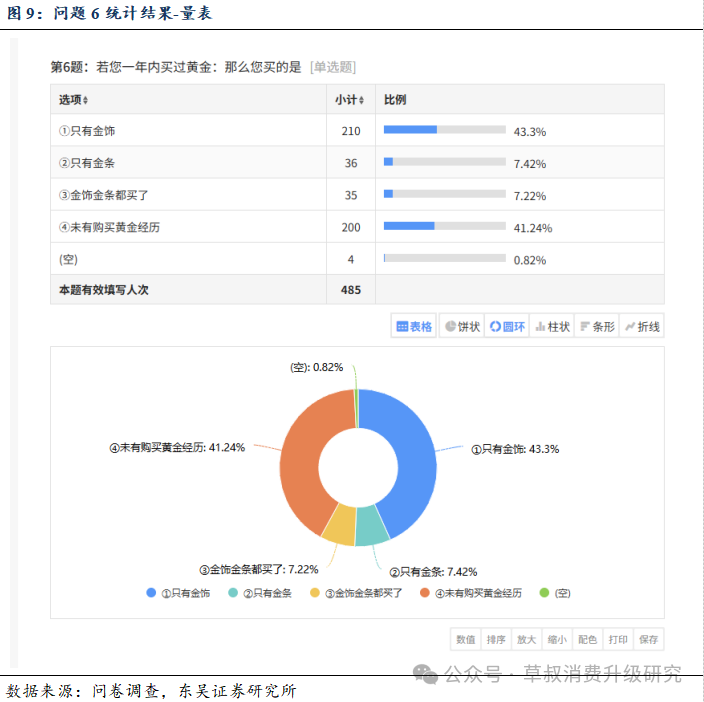Screen dimensions: 704x702
Task: Toggle legend item ③金饰金条都买了 yellow dot
Action: click(315, 592)
